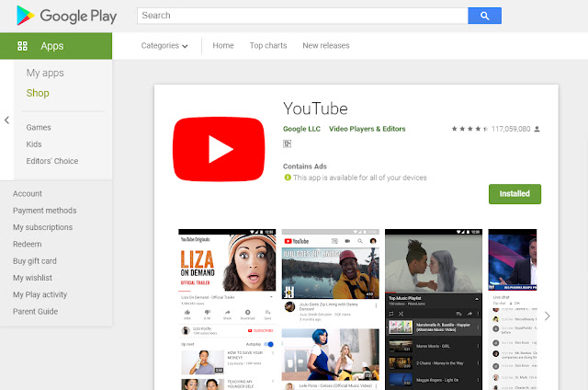
Task: Open the Games category
Action: point(39,127)
